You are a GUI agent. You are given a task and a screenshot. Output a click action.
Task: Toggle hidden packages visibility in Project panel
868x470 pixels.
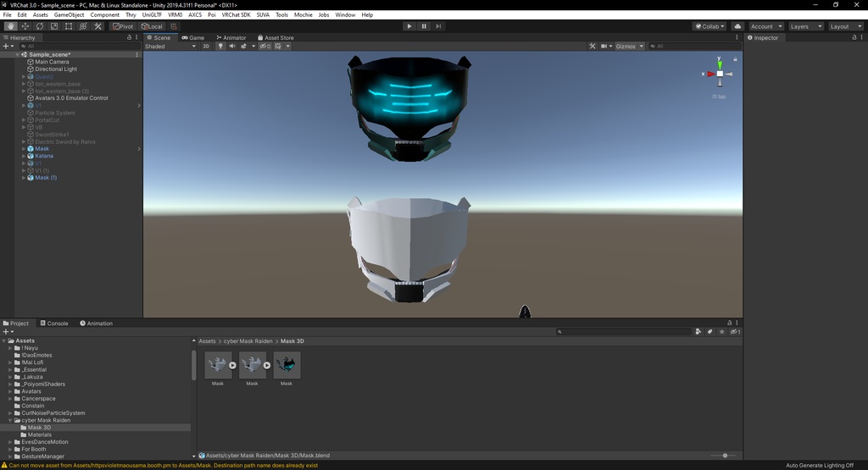coord(735,332)
